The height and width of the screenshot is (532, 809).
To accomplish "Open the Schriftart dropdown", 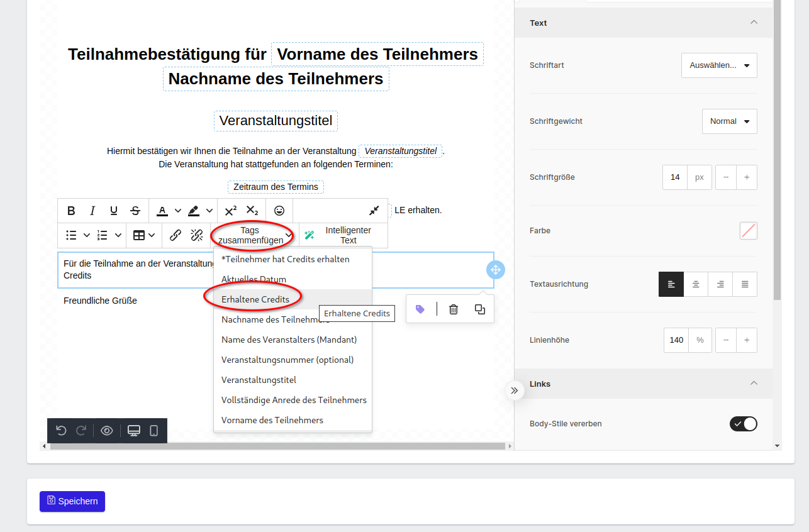I will click(719, 65).
